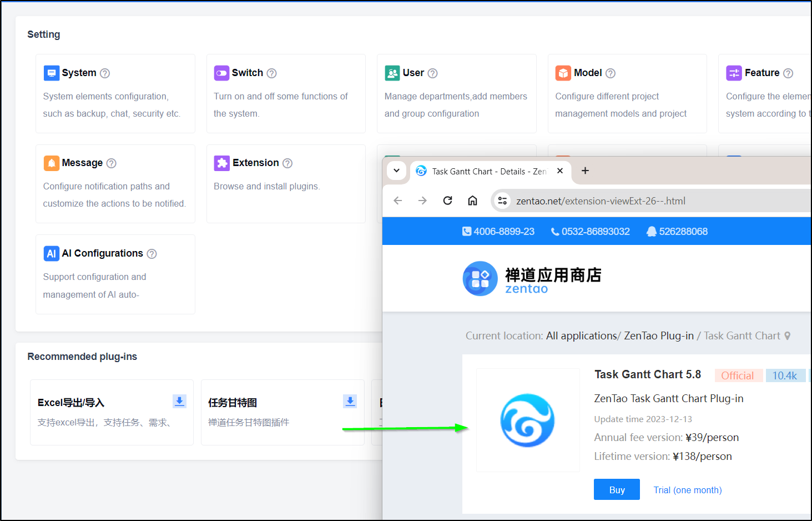This screenshot has width=812, height=521.
Task: Open the Model settings card title
Action: (x=588, y=73)
